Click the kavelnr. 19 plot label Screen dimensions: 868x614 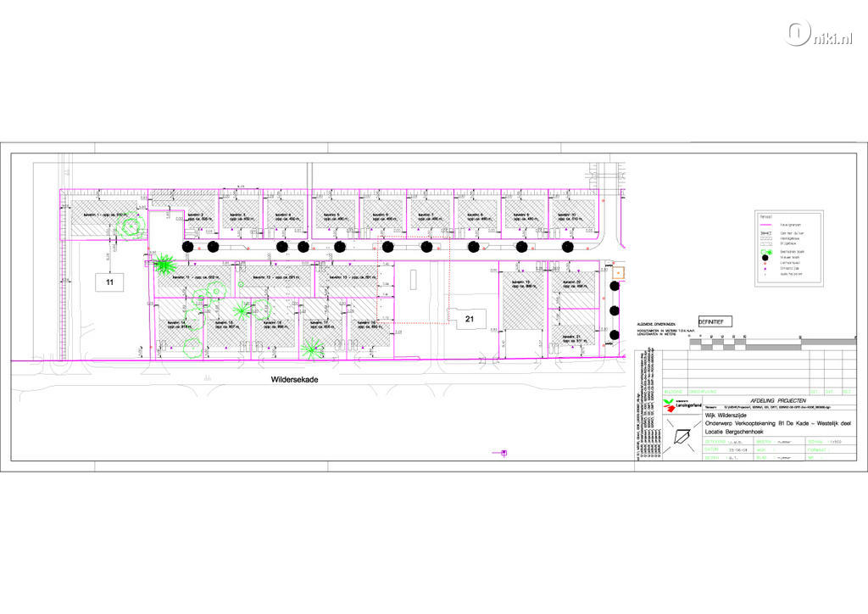tap(522, 284)
